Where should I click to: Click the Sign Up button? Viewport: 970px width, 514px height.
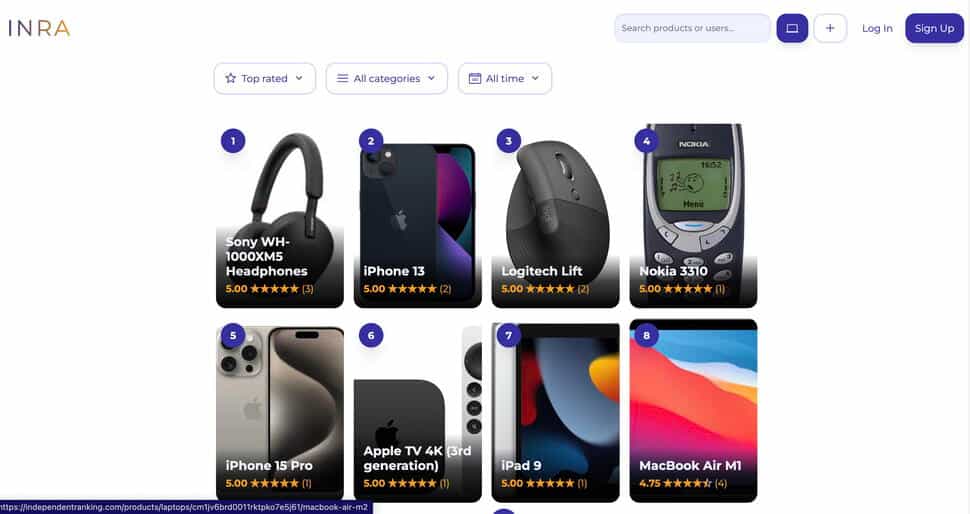(x=934, y=28)
